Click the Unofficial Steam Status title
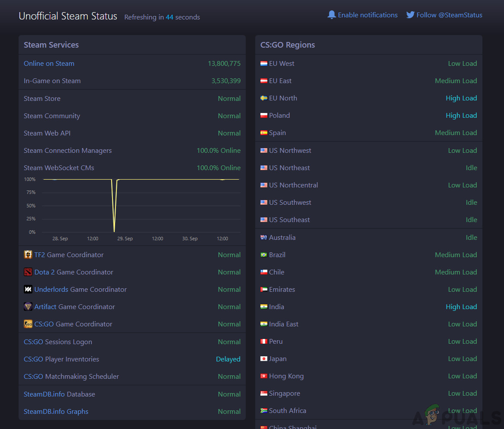 coord(68,16)
